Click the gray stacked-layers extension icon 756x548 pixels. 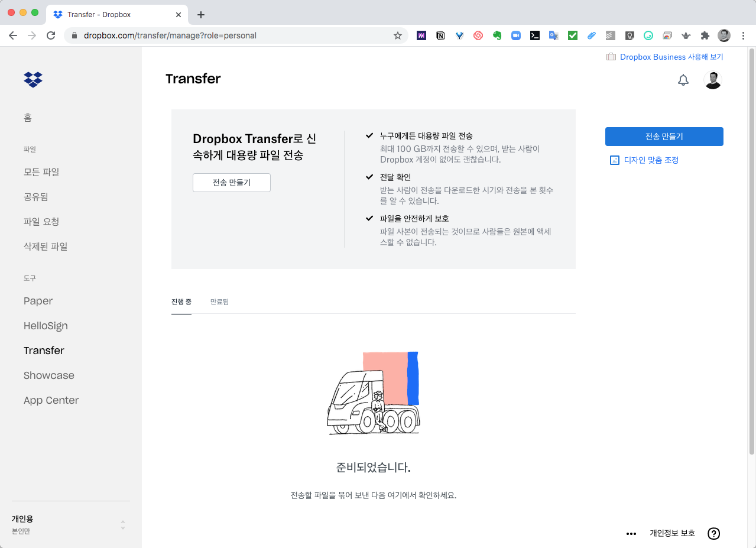point(611,35)
